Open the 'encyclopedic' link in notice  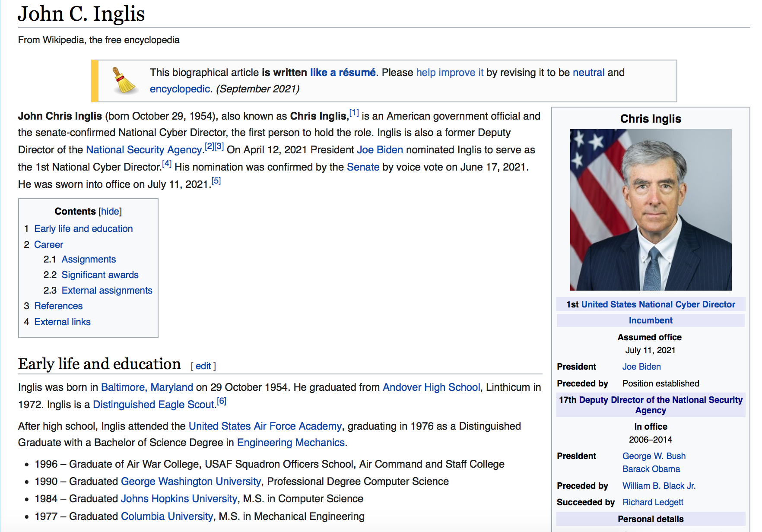[180, 89]
